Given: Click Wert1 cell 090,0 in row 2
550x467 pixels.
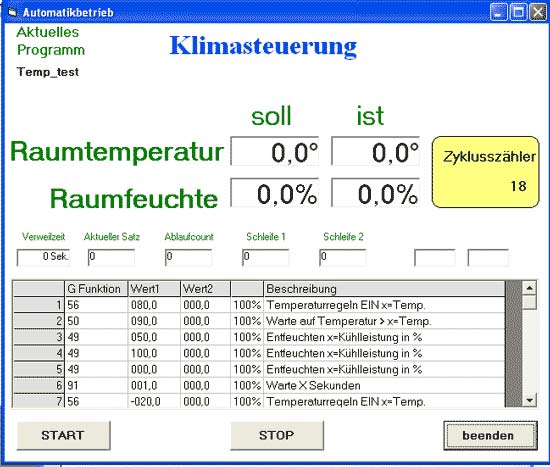Looking at the screenshot, I should [x=154, y=321].
